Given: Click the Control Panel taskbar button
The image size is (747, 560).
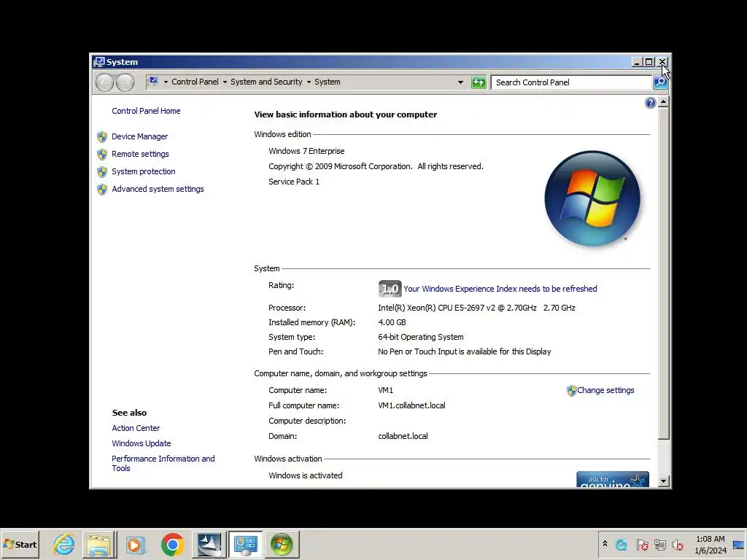Looking at the screenshot, I should tap(245, 544).
